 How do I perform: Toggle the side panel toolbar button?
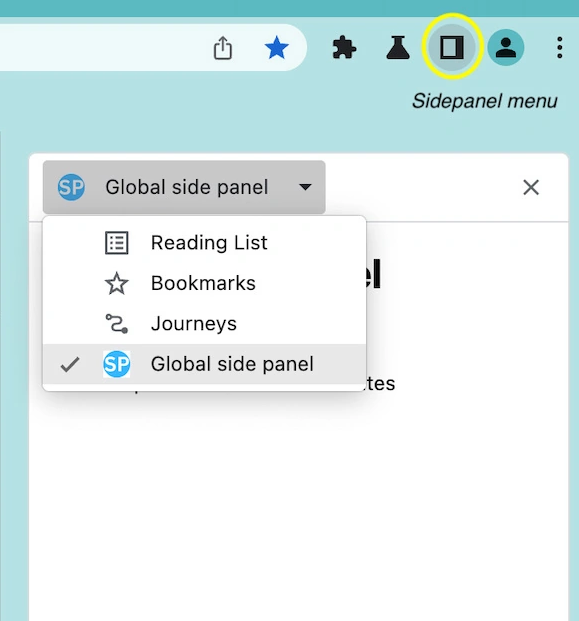[452, 48]
